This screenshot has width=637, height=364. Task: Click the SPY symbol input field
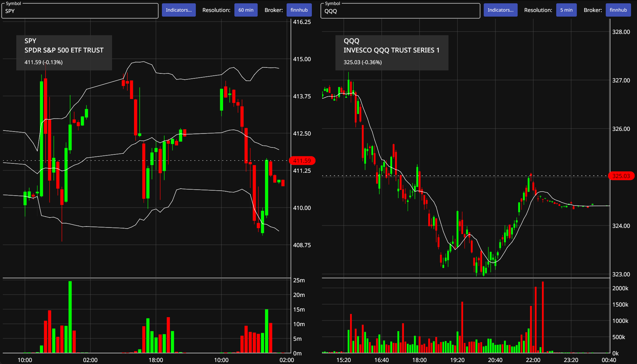(80, 11)
